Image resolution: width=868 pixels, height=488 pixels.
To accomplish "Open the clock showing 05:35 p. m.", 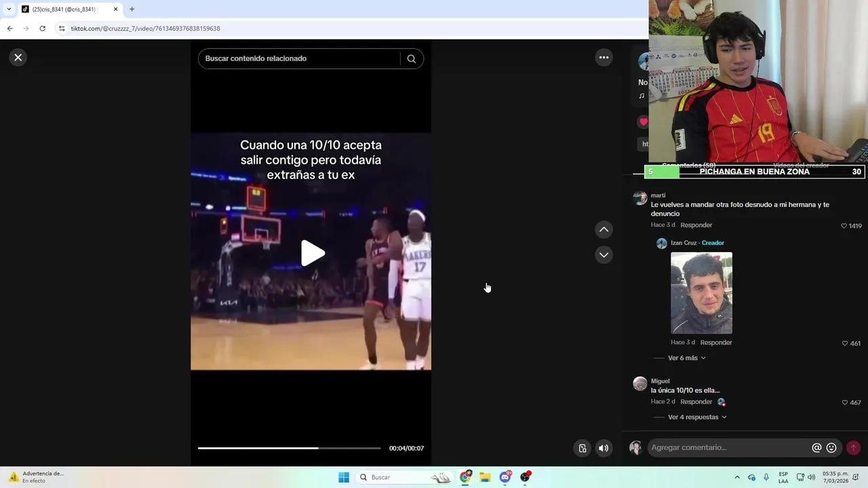I will point(835,477).
